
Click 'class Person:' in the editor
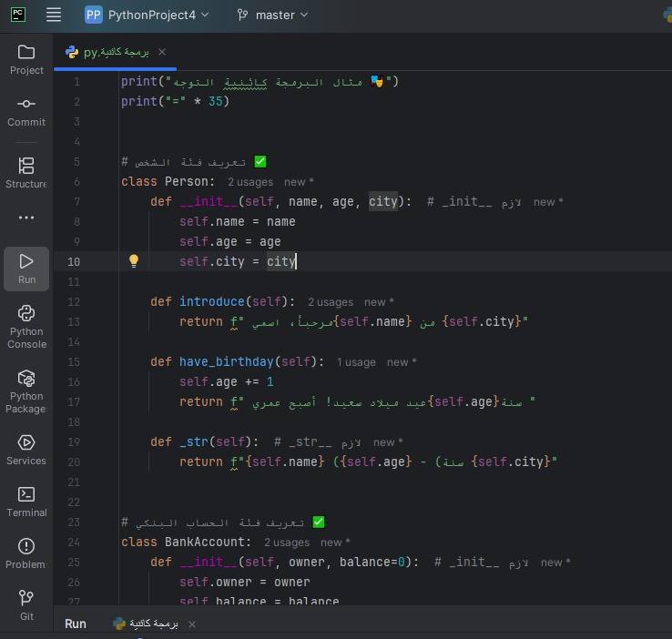[168, 181]
